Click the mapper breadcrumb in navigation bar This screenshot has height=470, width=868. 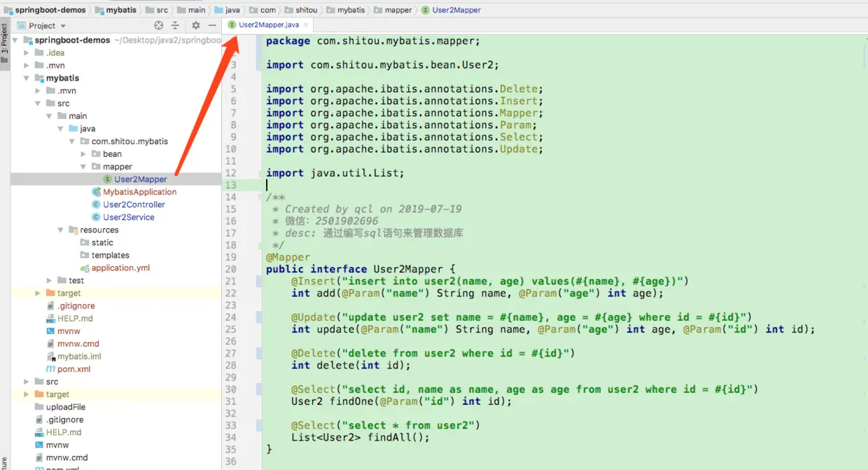click(x=393, y=10)
